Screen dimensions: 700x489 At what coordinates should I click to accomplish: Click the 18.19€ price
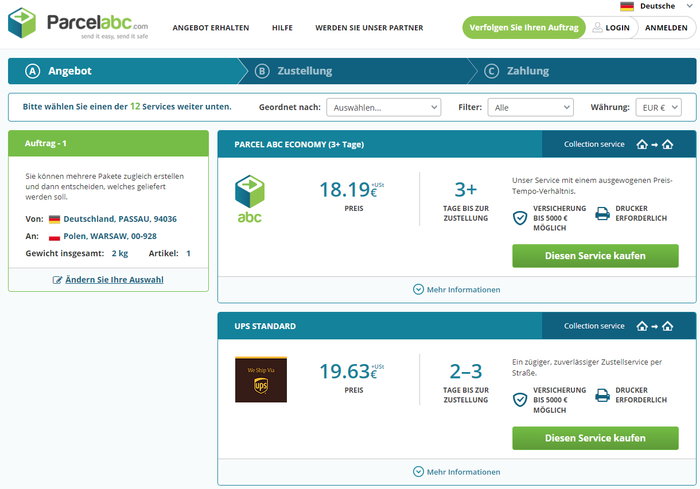tap(351, 190)
